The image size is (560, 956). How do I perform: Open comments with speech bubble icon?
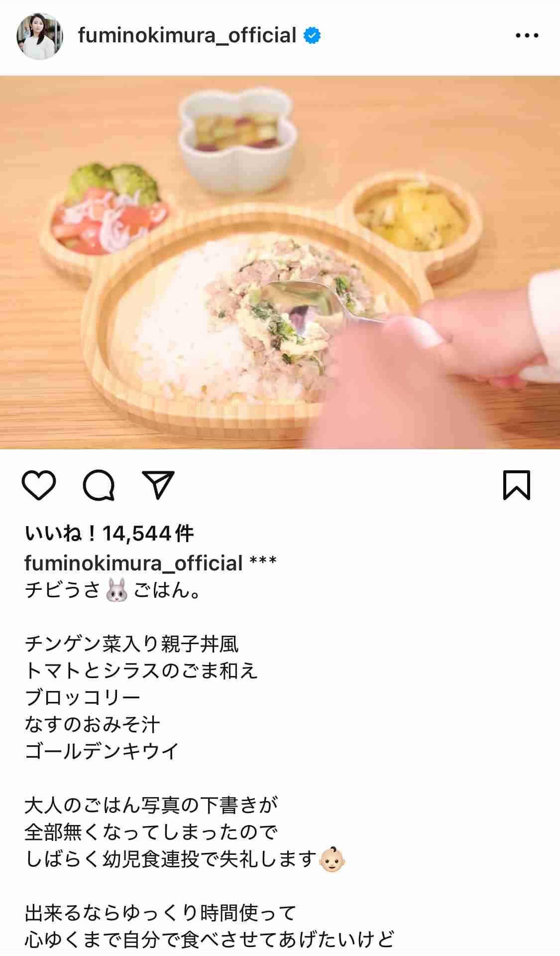click(x=99, y=485)
